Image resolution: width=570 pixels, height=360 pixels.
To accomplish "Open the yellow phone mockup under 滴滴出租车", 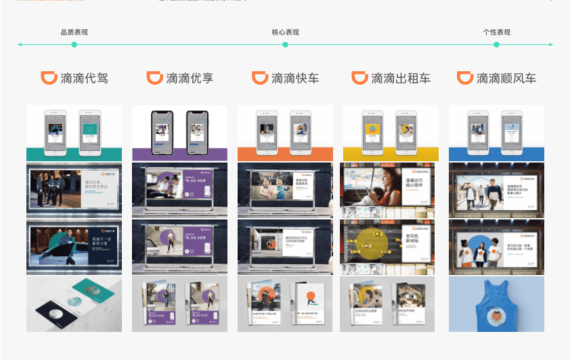I will click(x=391, y=133).
